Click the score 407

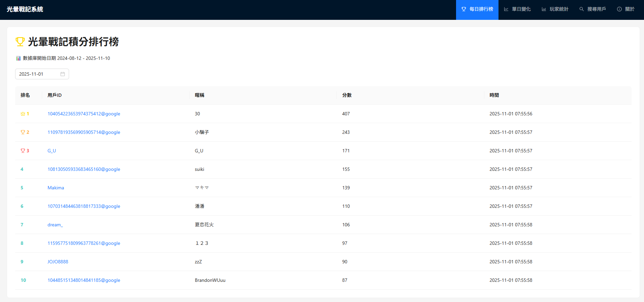tap(346, 114)
